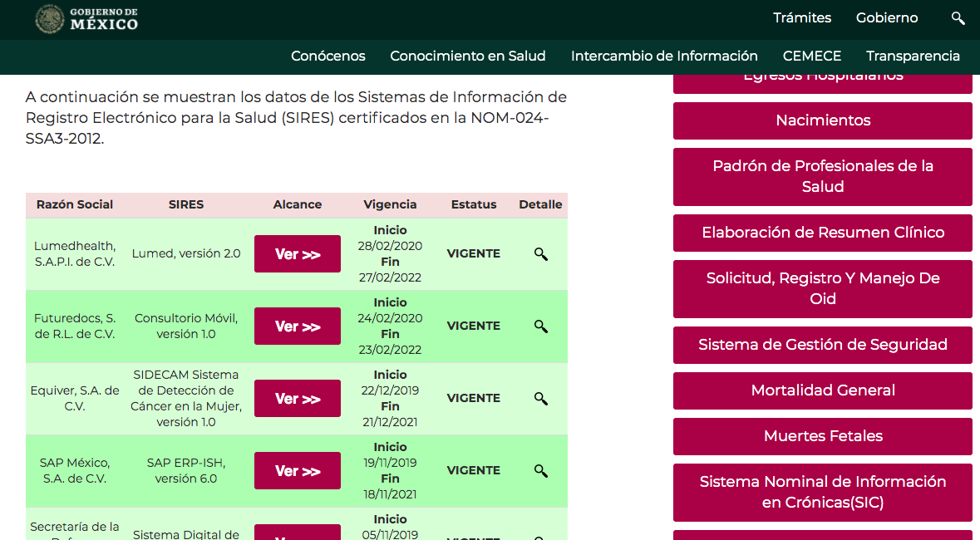The image size is (980, 540).
Task: Open detail magnifier for Equiver row
Action: pyautogui.click(x=540, y=399)
